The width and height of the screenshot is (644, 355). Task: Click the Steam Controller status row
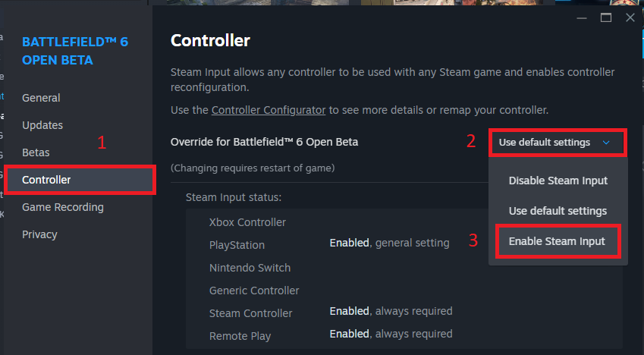(x=251, y=313)
